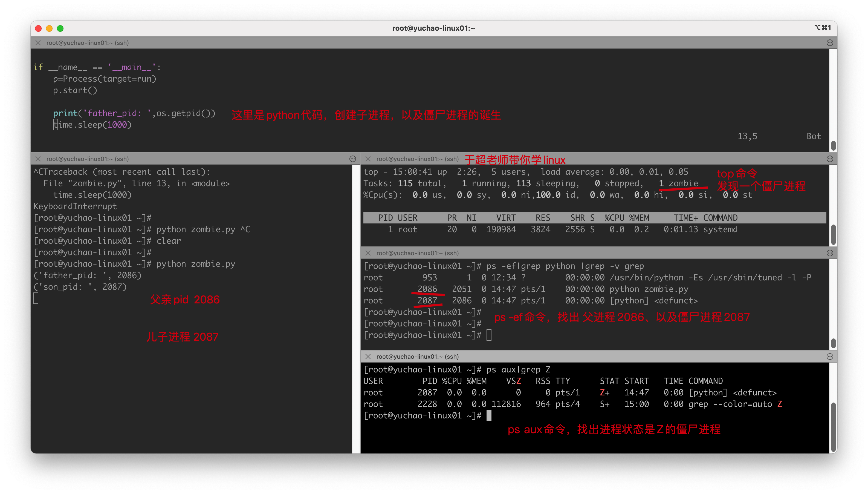
Task: Close the top vim editor pane
Action: (38, 43)
